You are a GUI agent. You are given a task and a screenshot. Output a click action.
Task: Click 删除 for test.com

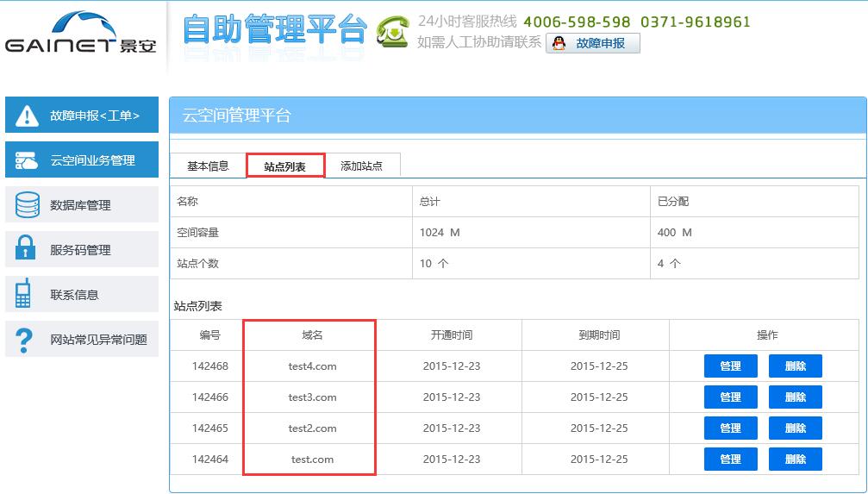pos(795,460)
